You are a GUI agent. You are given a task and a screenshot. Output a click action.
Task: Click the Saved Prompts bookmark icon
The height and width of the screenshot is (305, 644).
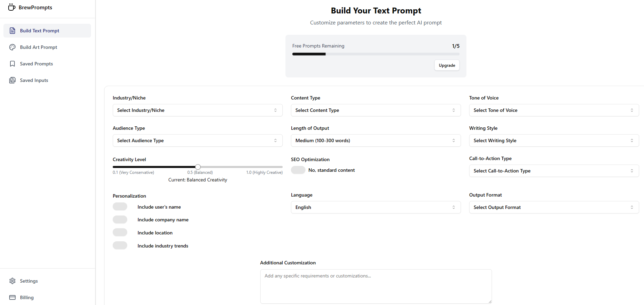(x=12, y=64)
